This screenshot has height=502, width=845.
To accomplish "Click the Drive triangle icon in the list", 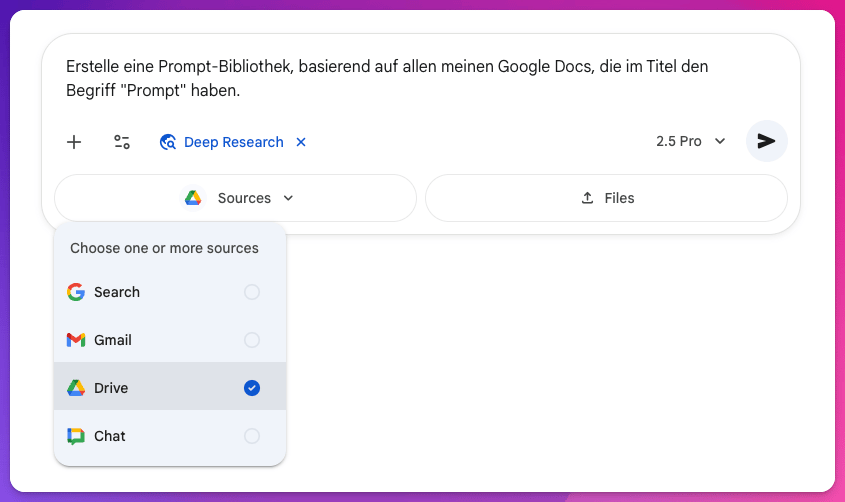I will [x=76, y=388].
